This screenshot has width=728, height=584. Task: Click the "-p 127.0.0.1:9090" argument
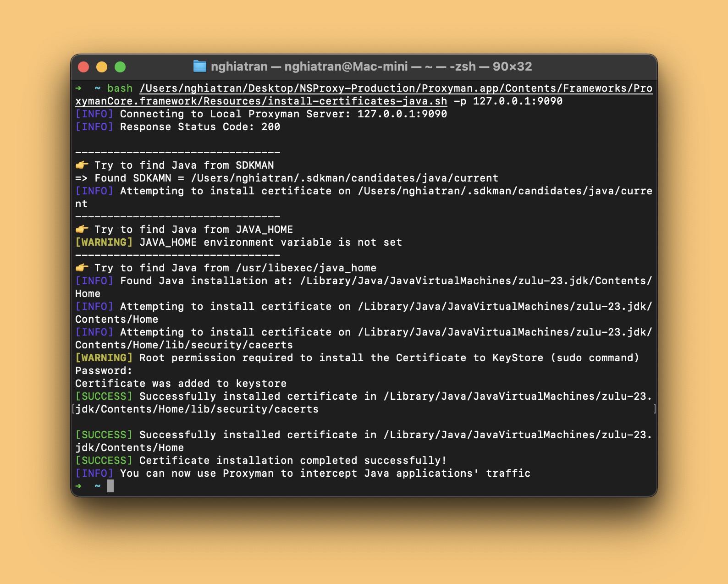(508, 101)
